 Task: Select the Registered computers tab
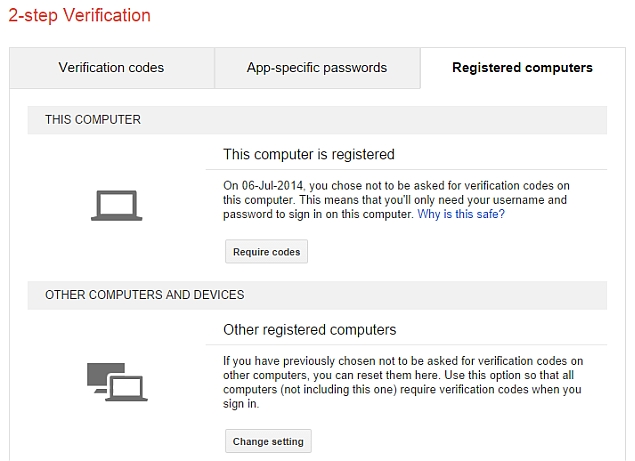click(x=522, y=68)
